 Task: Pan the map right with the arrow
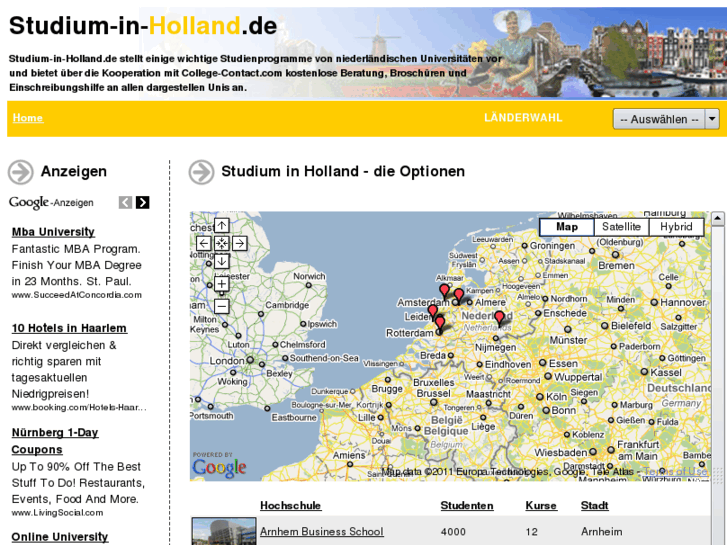coord(239,243)
